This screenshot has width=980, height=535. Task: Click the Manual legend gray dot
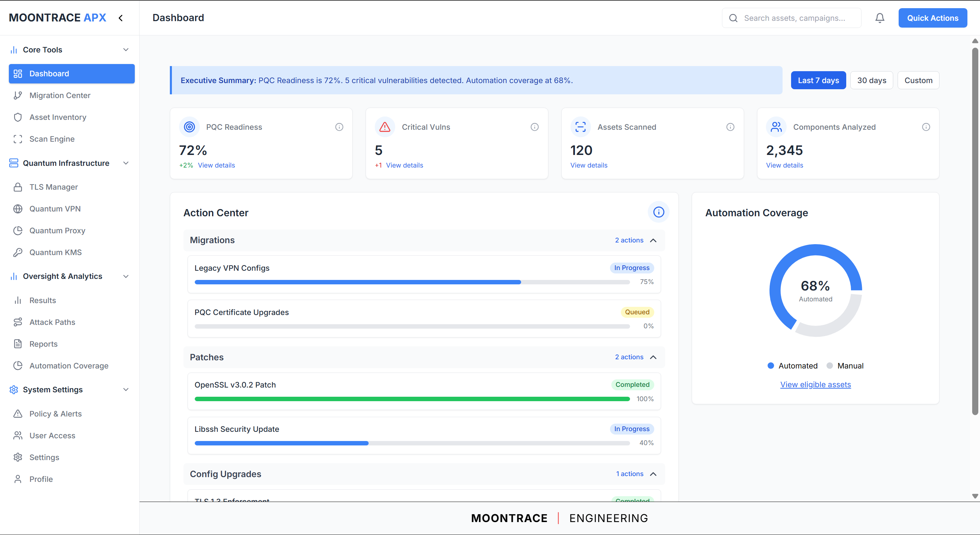click(829, 366)
